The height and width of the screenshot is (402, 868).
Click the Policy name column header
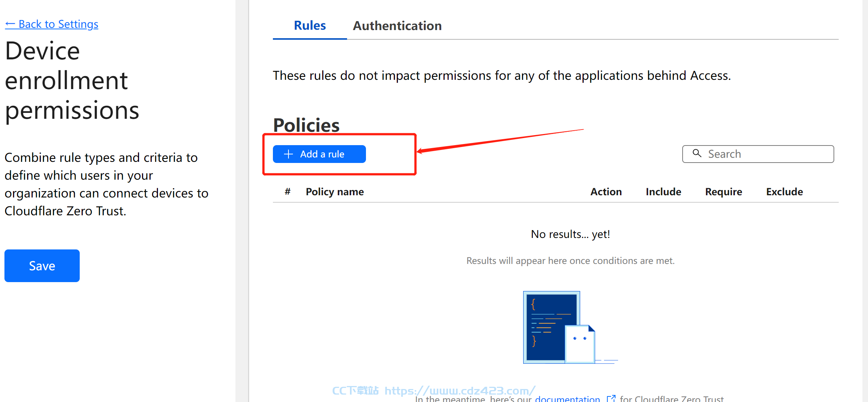coord(334,192)
